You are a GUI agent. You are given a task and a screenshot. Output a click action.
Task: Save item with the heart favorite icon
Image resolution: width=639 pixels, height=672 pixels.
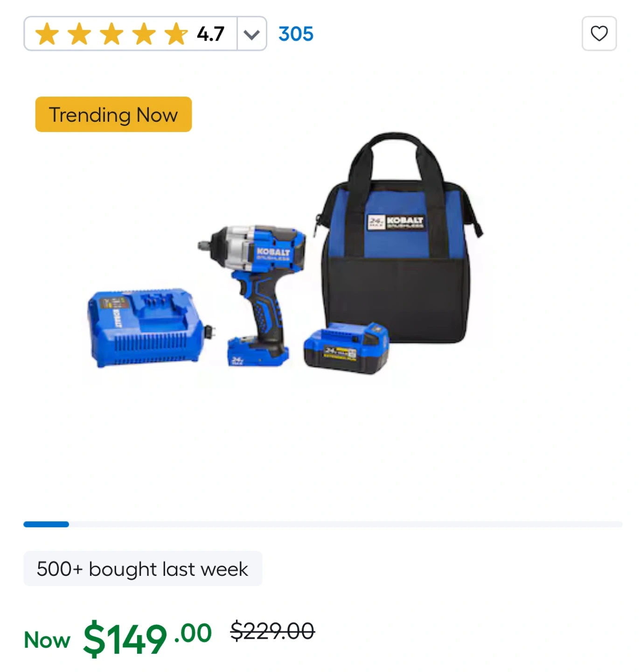599,34
